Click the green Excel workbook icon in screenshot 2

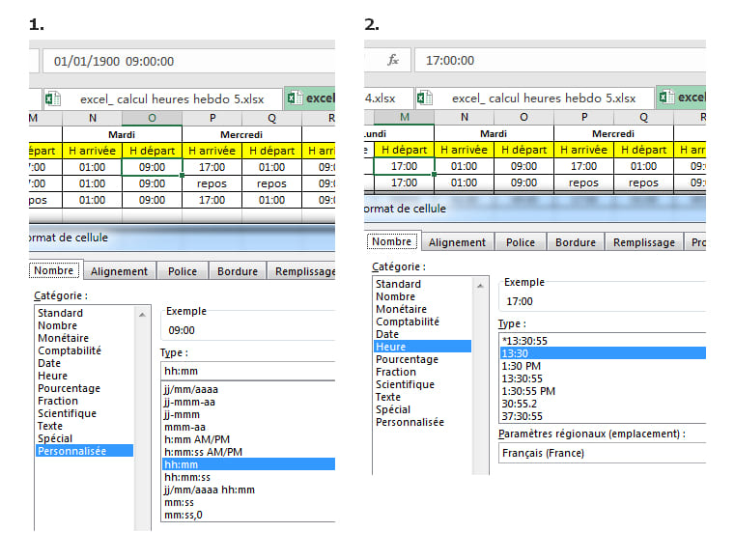point(666,98)
